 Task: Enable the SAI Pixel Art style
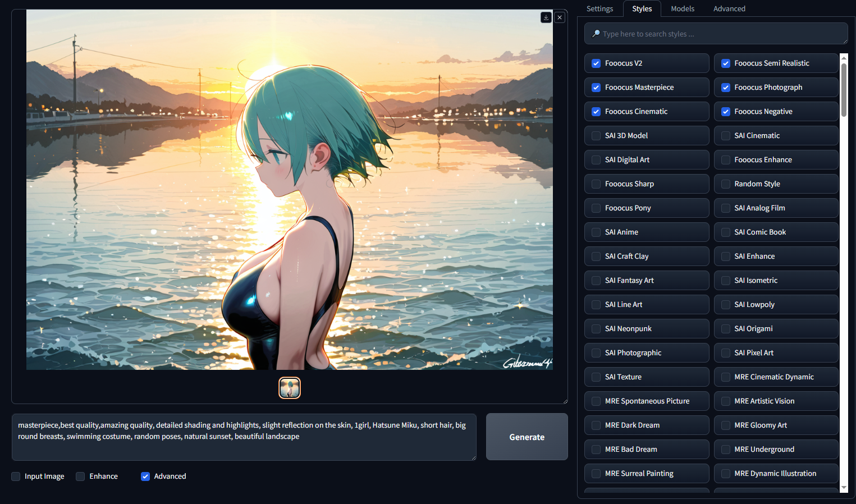tap(726, 353)
